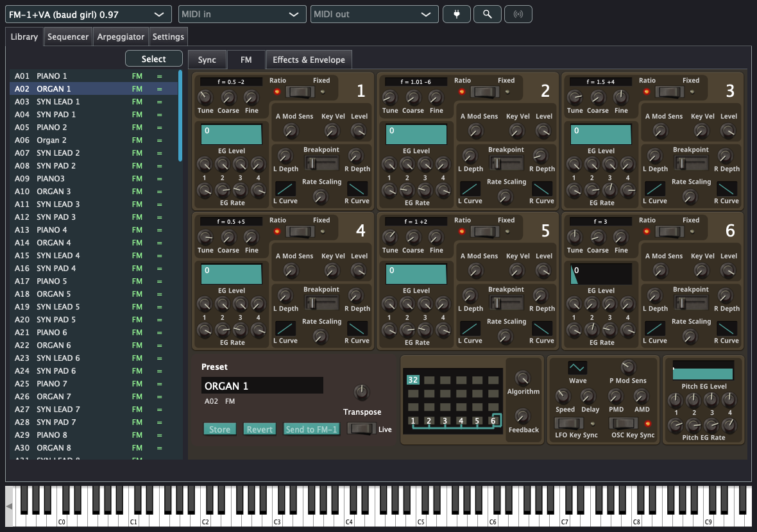Click operator 1 L Curve icon

[x=285, y=188]
